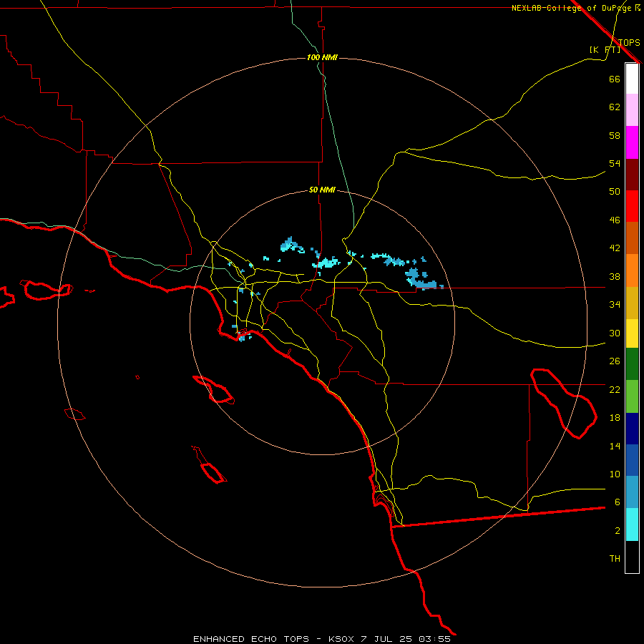Click the legend value 6
644x644 pixels.
617,502
